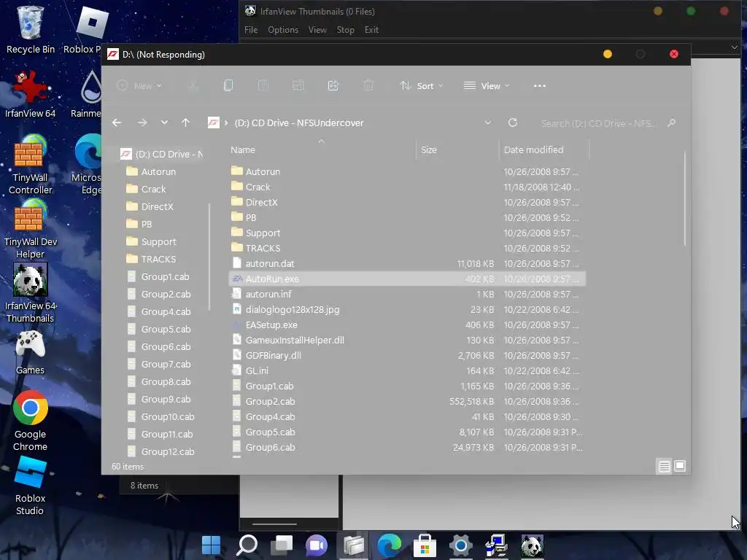
Task: Click the Share icon in toolbar
Action: point(333,86)
